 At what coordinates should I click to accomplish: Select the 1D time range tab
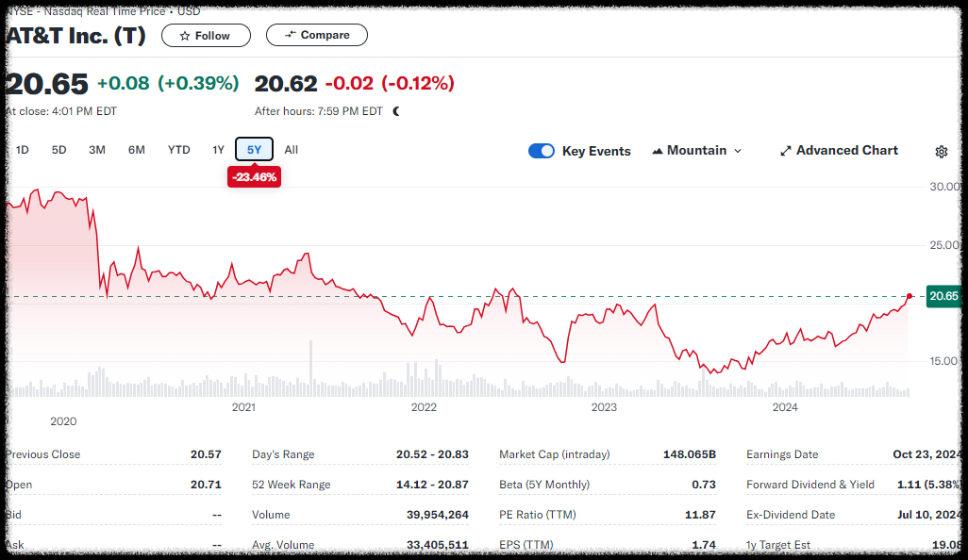point(23,150)
